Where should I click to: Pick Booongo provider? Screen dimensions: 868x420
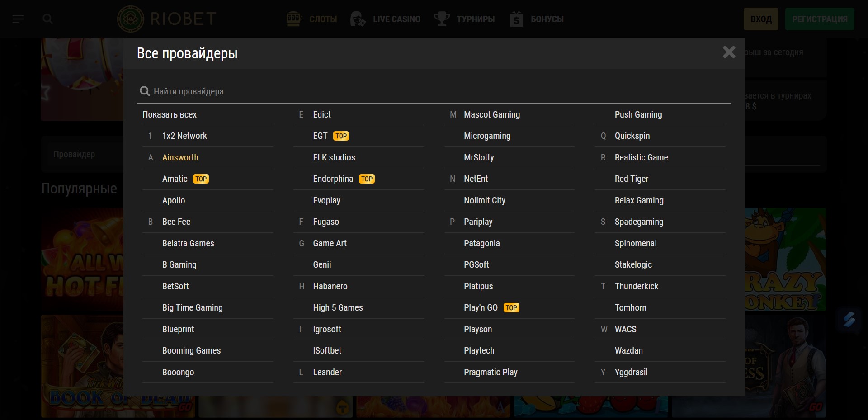coord(178,372)
